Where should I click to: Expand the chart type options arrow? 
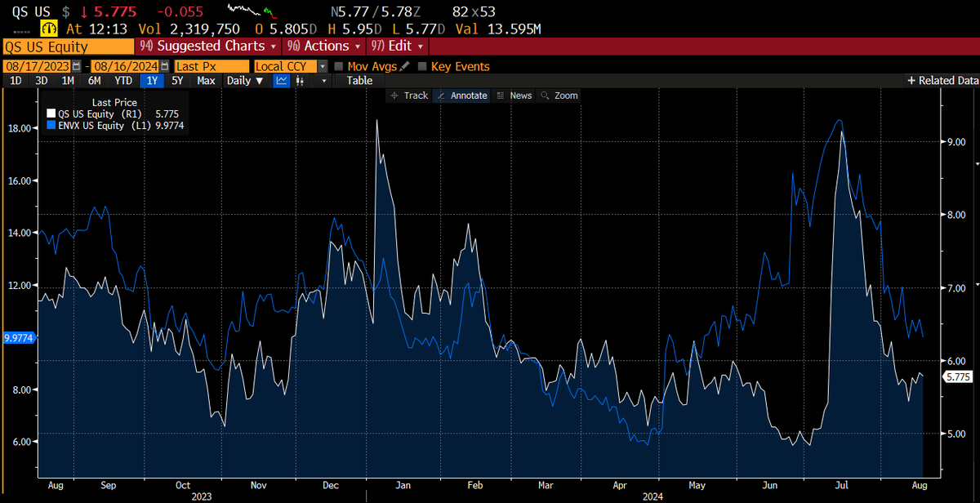click(x=324, y=81)
